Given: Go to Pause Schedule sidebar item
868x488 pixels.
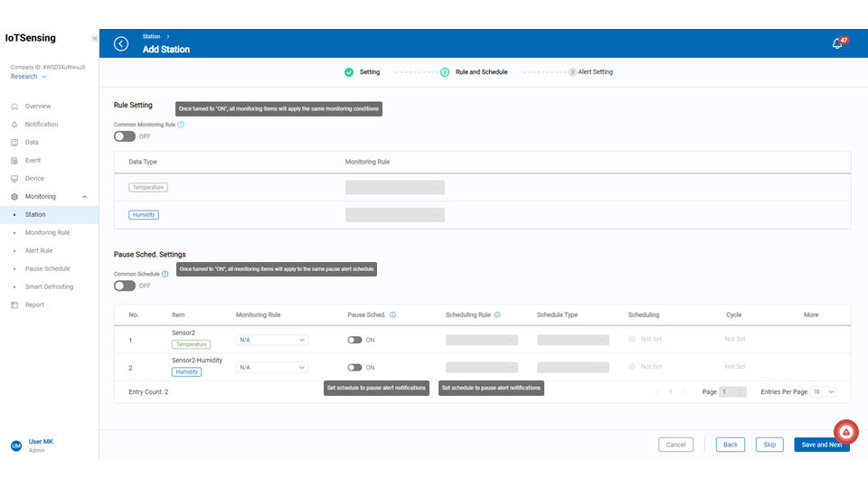Looking at the screenshot, I should point(47,268).
